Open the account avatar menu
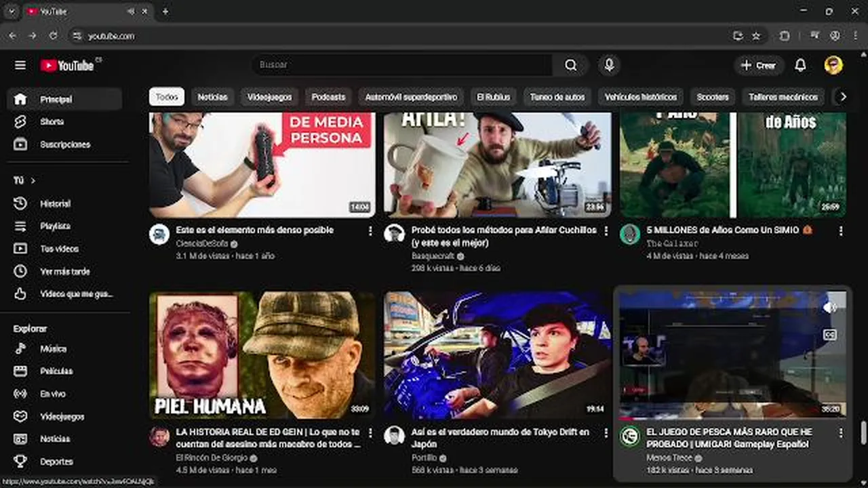Viewport: 868px width, 488px height. pos(833,65)
